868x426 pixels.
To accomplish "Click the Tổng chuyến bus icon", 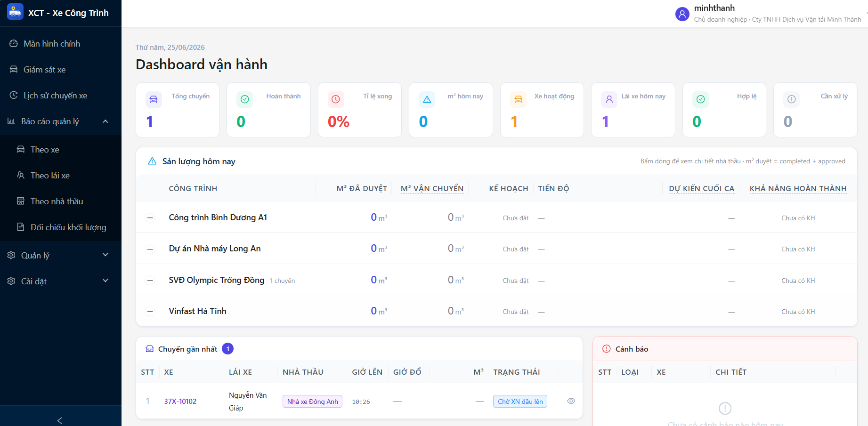I will tap(154, 99).
